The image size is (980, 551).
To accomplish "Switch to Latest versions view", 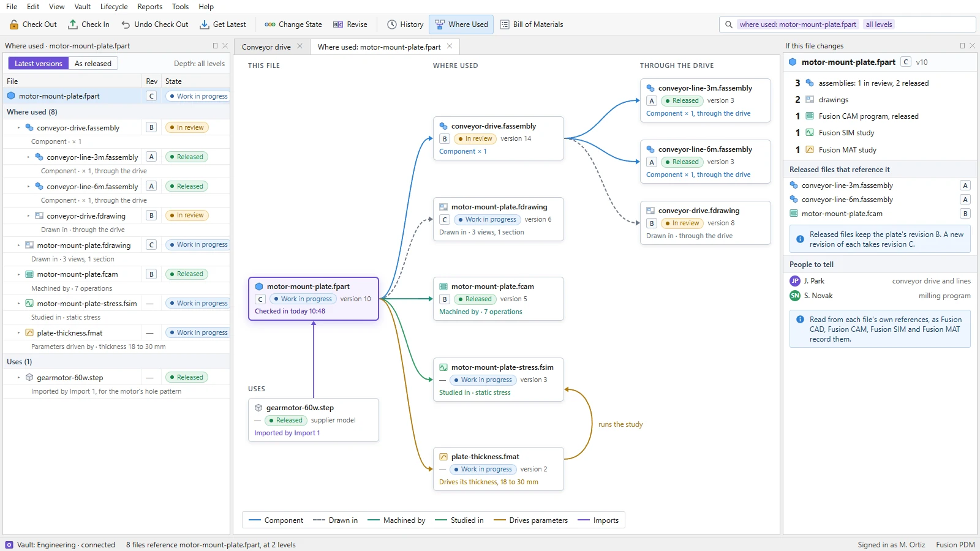I will (x=38, y=64).
